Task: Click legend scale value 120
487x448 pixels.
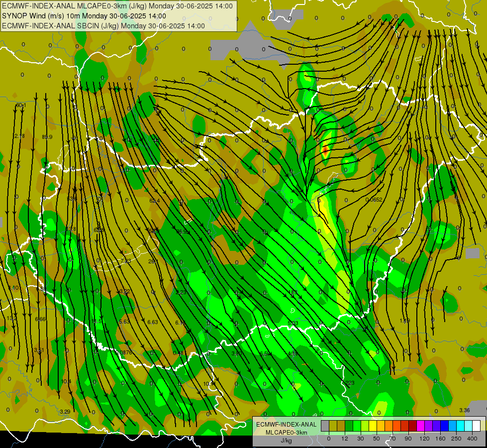Action: 425,439
